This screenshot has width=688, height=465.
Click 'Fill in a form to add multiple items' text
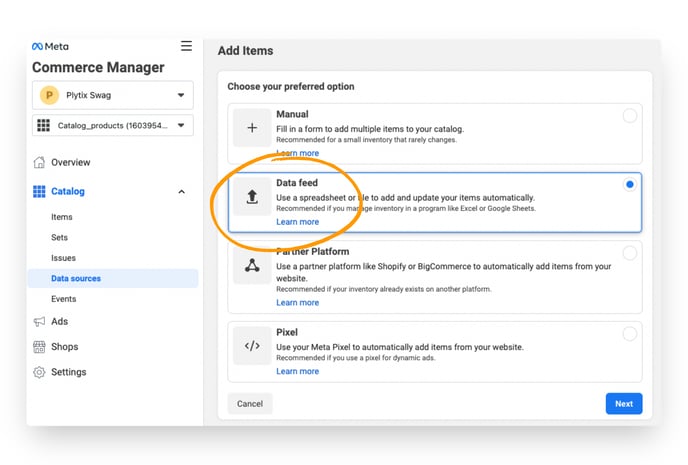(370, 129)
